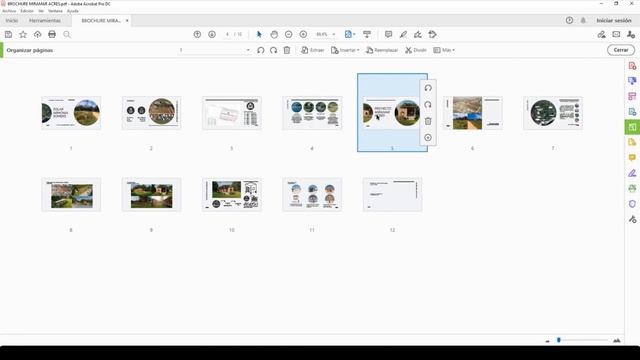The image size is (640, 360).
Task: Click the rotate left icon on page 5 popup
Action: click(428, 88)
